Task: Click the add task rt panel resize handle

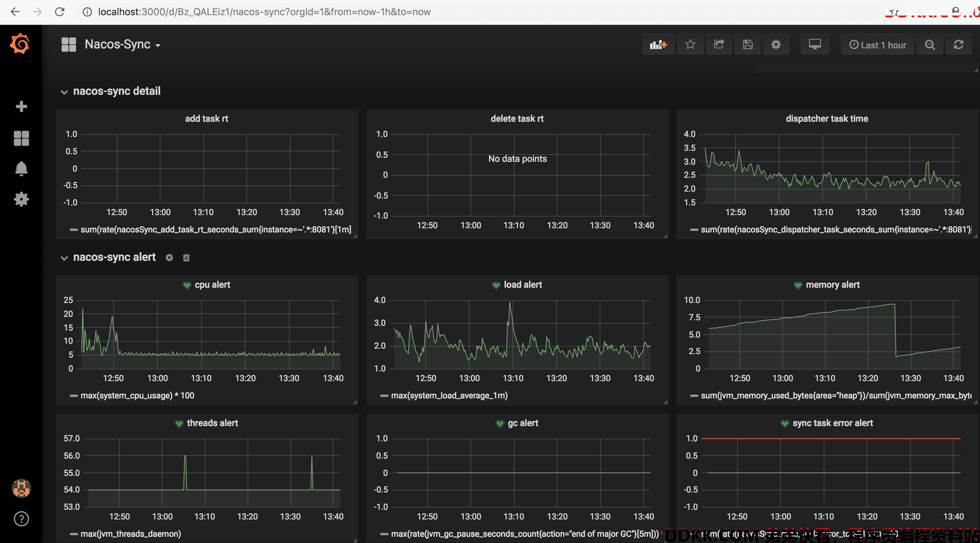Action: click(355, 237)
